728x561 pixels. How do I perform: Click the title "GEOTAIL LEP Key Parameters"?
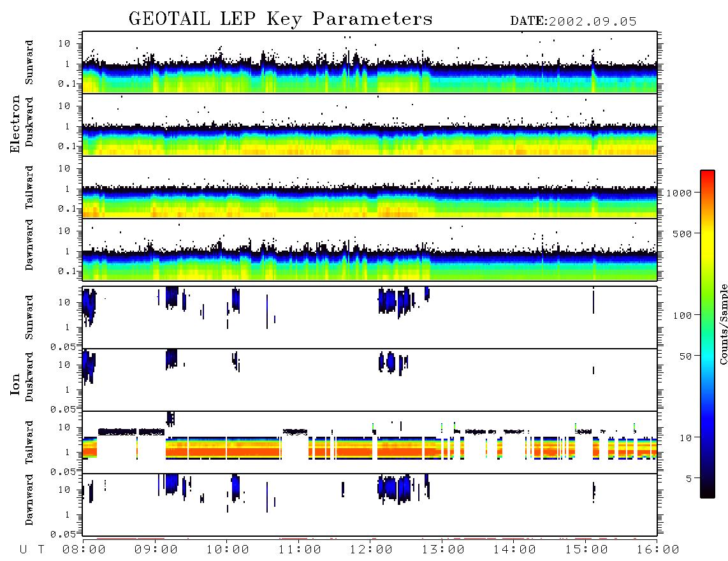coord(280,19)
